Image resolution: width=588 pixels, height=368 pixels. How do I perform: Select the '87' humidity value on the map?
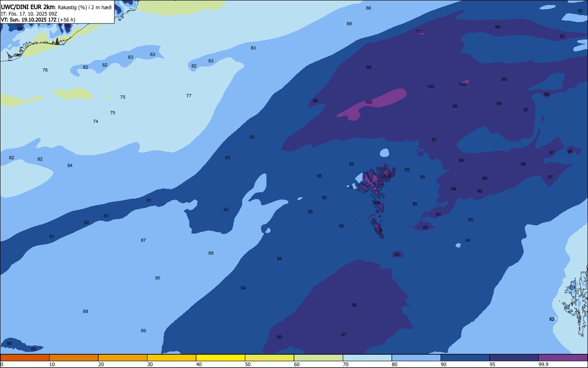(x=143, y=240)
